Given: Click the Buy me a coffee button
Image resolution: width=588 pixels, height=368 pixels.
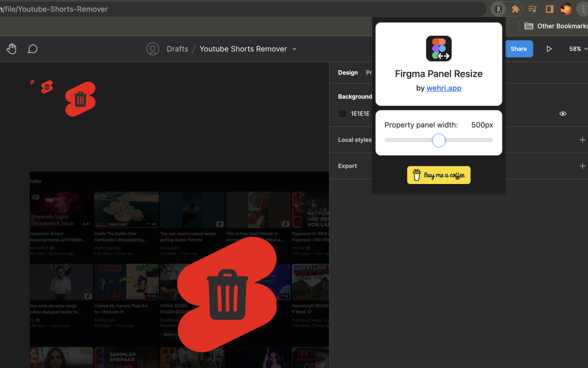Looking at the screenshot, I should (439, 175).
